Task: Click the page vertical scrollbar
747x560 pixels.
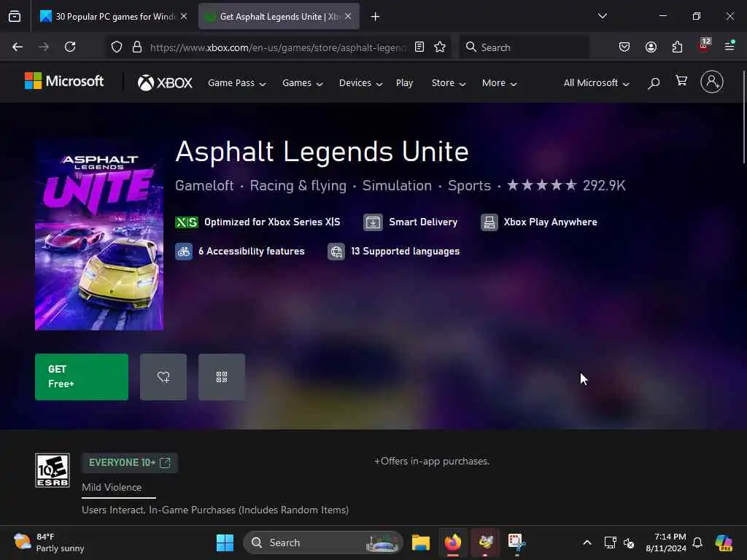Action: click(x=743, y=117)
